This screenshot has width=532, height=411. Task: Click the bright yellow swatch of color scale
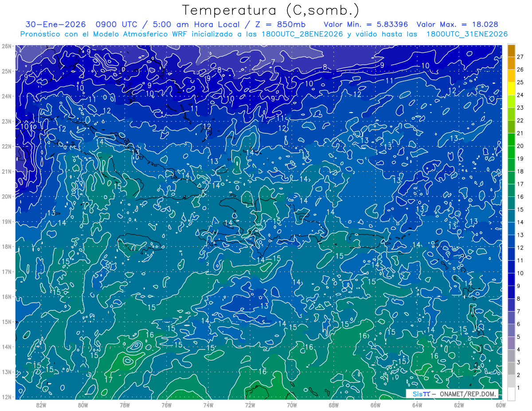(511, 89)
